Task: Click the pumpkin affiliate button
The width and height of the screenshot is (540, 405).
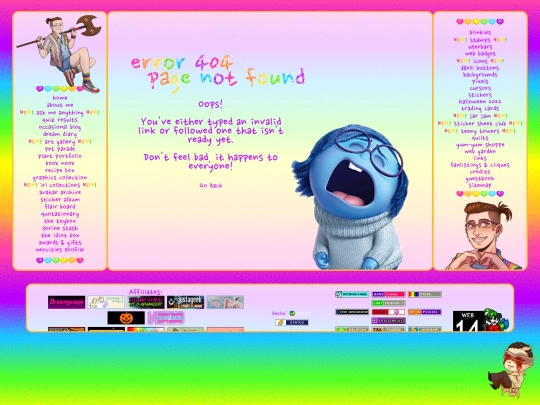Action: (x=126, y=318)
